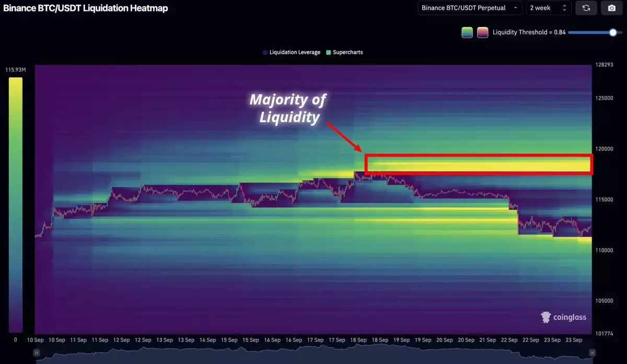The height and width of the screenshot is (364, 627).
Task: Click the vertical liquidation color scale bar
Action: pyautogui.click(x=16, y=205)
